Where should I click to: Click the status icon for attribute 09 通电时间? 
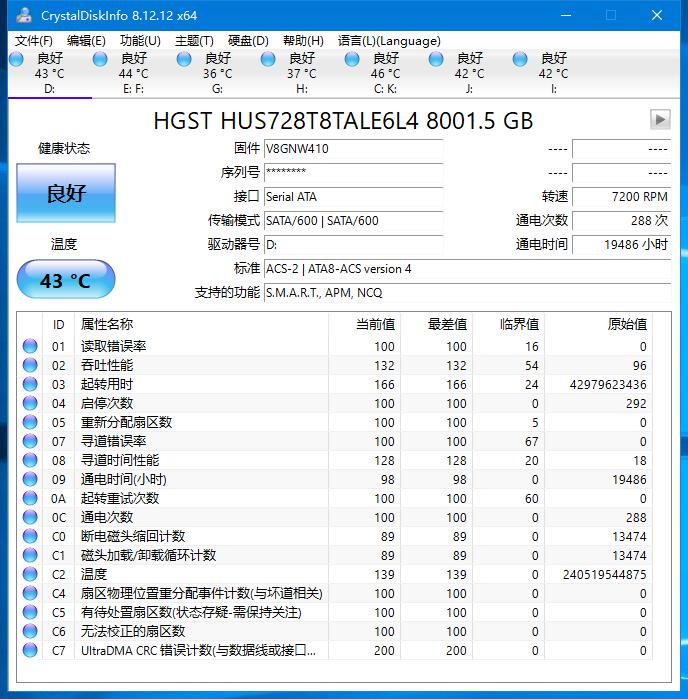point(30,479)
